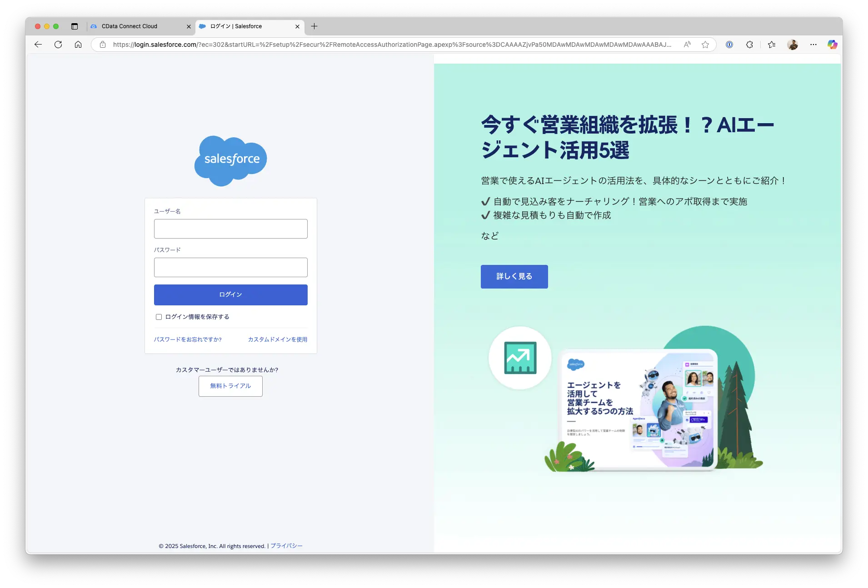Click the green chart icon in the illustration
The height and width of the screenshot is (588, 868).
point(520,358)
